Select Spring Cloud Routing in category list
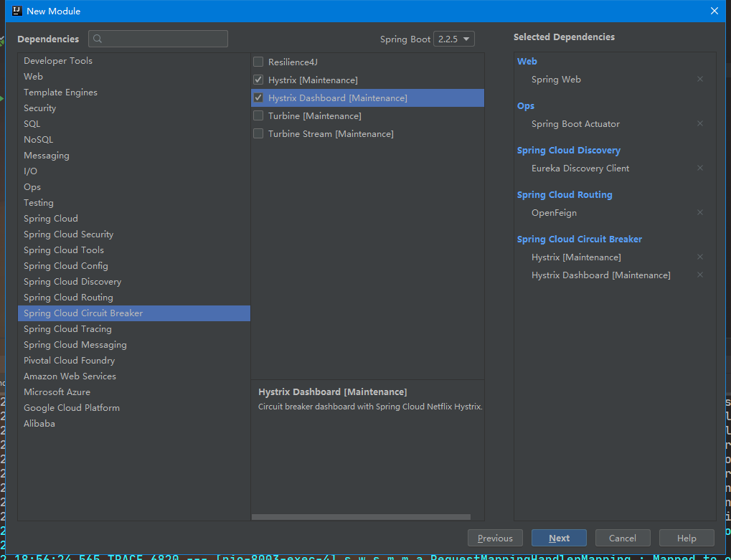 coord(134,298)
